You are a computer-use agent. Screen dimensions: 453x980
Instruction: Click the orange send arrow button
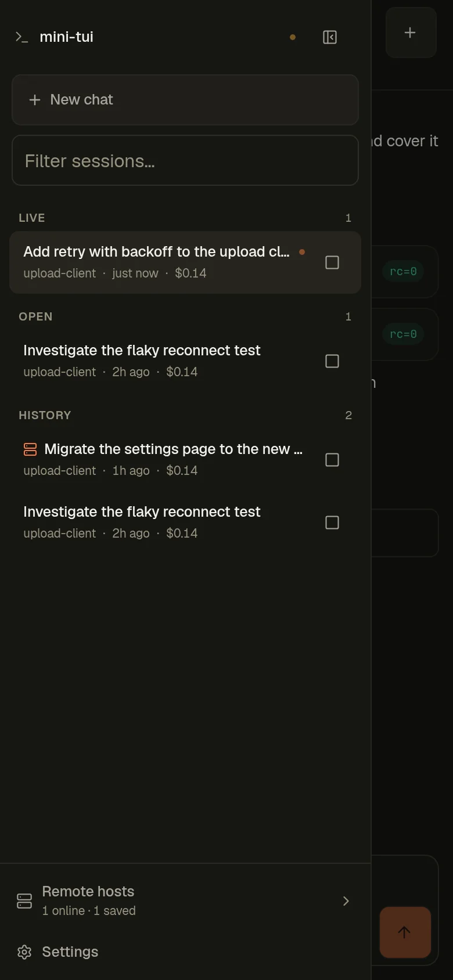405,932
